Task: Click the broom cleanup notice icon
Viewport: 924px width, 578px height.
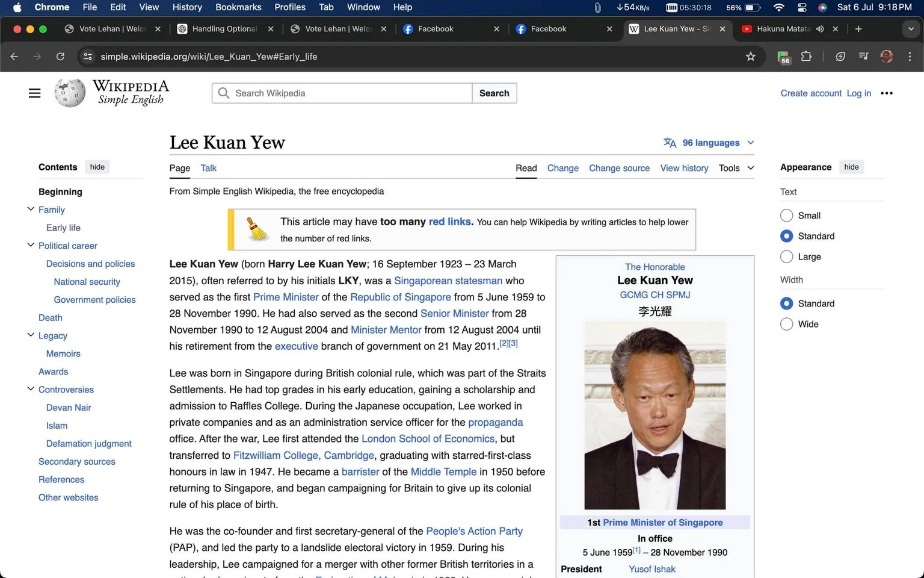Action: tap(257, 229)
